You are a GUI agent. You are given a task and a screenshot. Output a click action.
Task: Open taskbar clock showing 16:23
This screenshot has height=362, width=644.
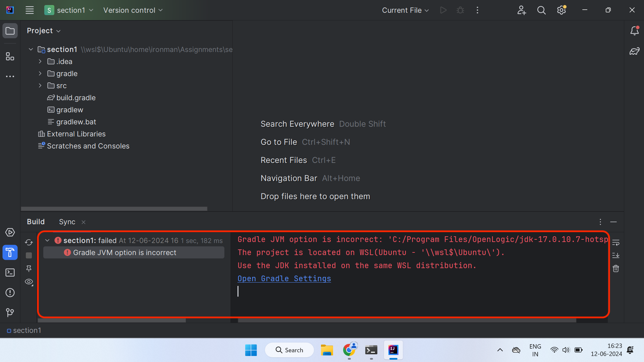click(606, 350)
